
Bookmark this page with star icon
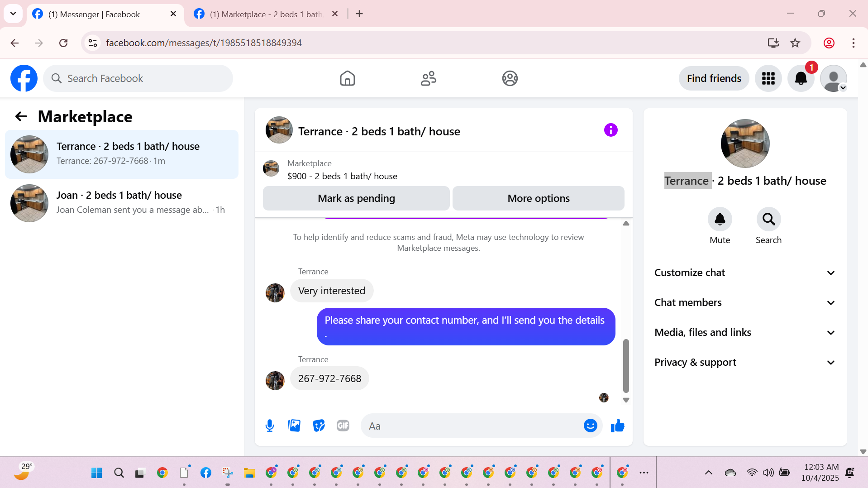tap(795, 43)
